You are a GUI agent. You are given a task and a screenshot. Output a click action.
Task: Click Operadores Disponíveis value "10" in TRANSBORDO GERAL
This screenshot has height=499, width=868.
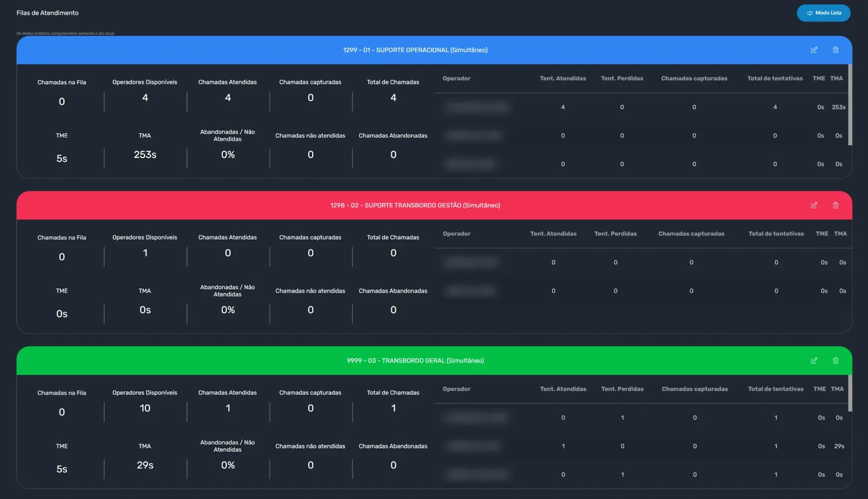(145, 408)
